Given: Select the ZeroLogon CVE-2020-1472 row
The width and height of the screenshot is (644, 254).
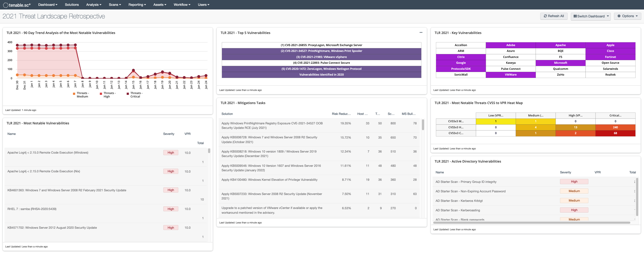Looking at the screenshot, I should pyautogui.click(x=321, y=69).
